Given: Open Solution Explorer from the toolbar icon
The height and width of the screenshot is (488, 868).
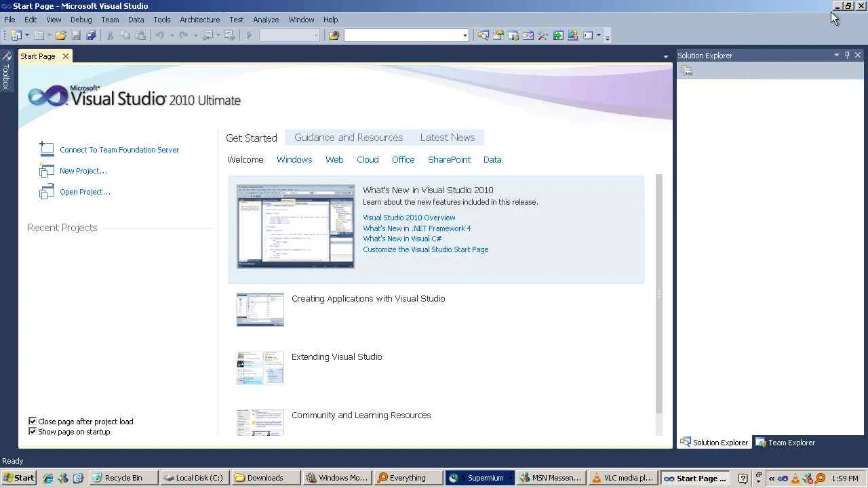Looking at the screenshot, I should (483, 35).
